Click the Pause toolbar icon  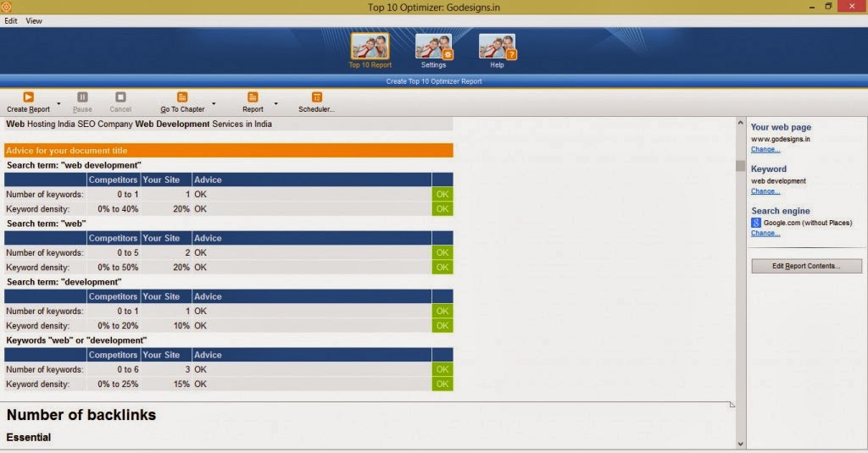[82, 97]
